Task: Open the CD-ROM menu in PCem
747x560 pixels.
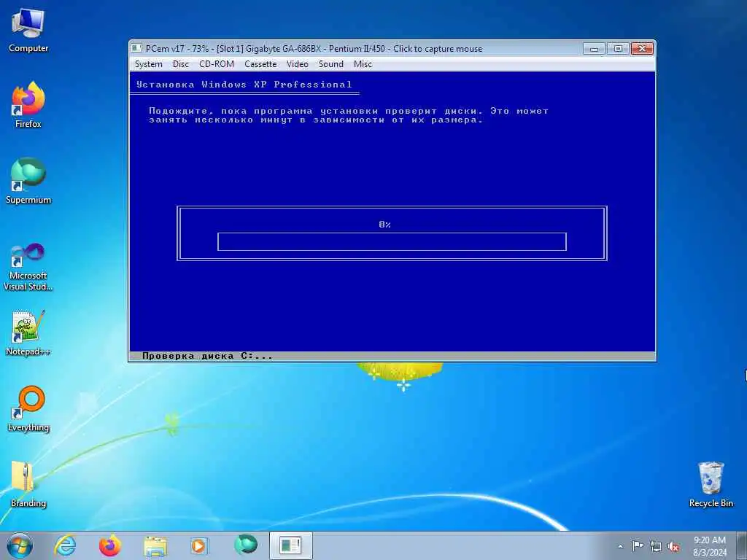Action: [x=216, y=64]
